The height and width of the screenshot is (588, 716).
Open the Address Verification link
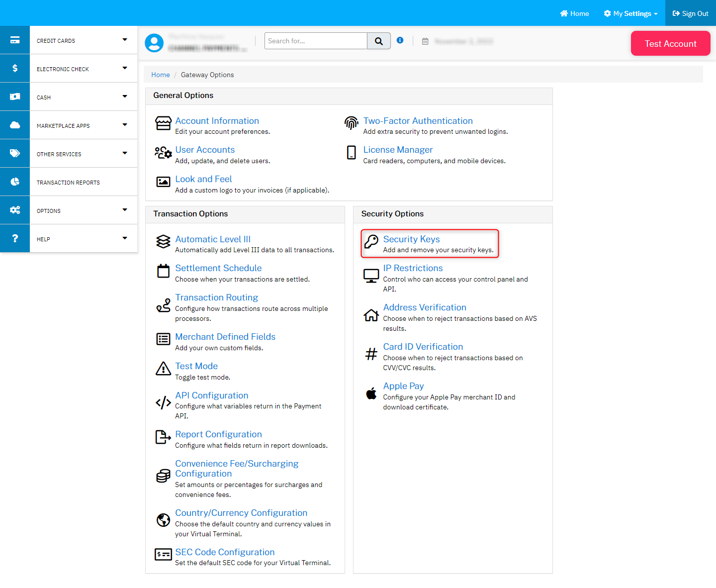(425, 307)
